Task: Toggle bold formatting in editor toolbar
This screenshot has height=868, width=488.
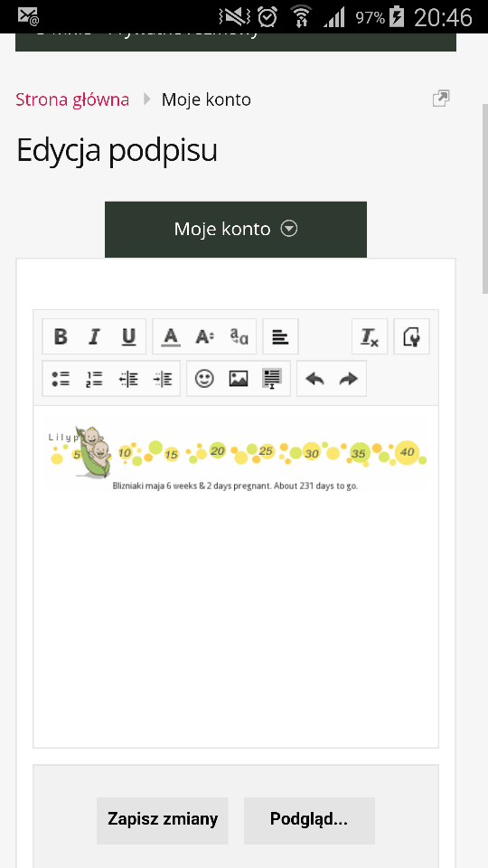Action: [61, 336]
